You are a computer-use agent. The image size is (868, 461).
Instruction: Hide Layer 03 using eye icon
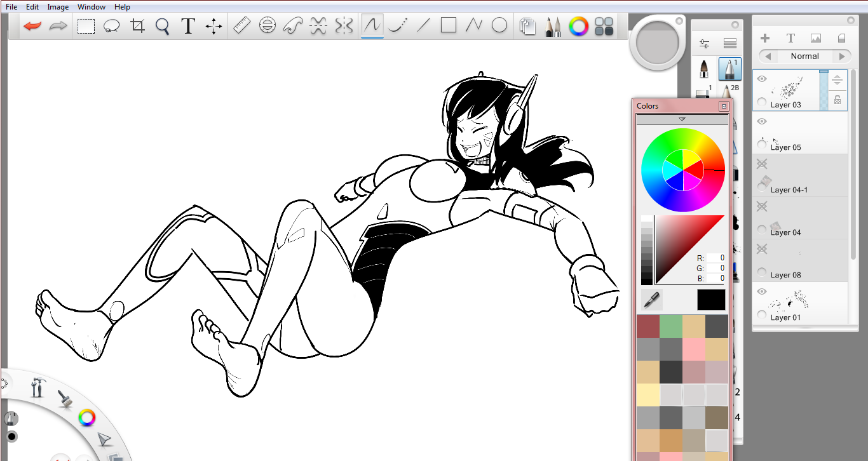(x=762, y=79)
